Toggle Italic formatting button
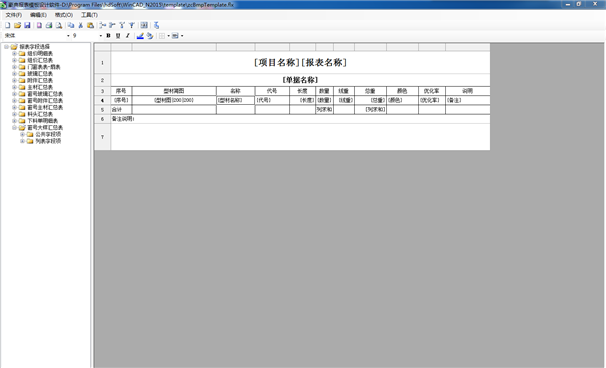 pyautogui.click(x=128, y=36)
